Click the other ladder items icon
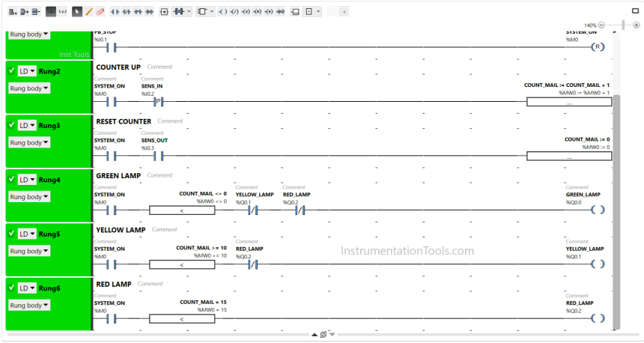 click(x=309, y=12)
